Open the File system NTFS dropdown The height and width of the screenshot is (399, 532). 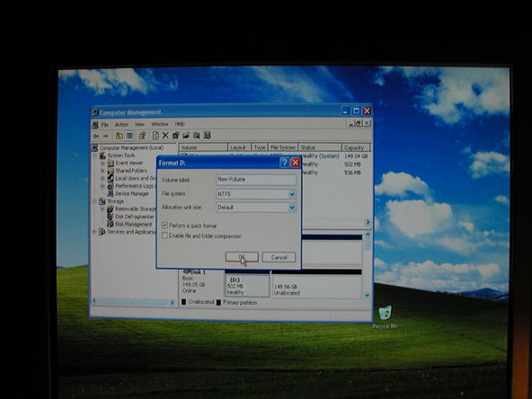tap(292, 194)
